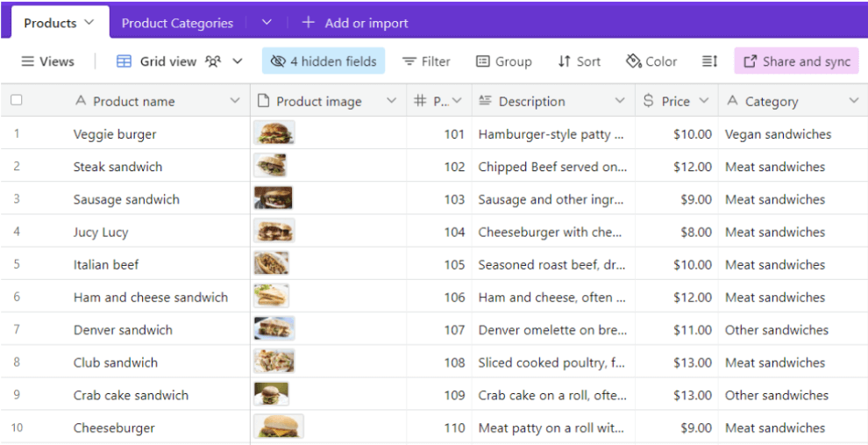Open the Cheeseburger image thumbnail
Image resolution: width=868 pixels, height=445 pixels.
click(x=279, y=427)
